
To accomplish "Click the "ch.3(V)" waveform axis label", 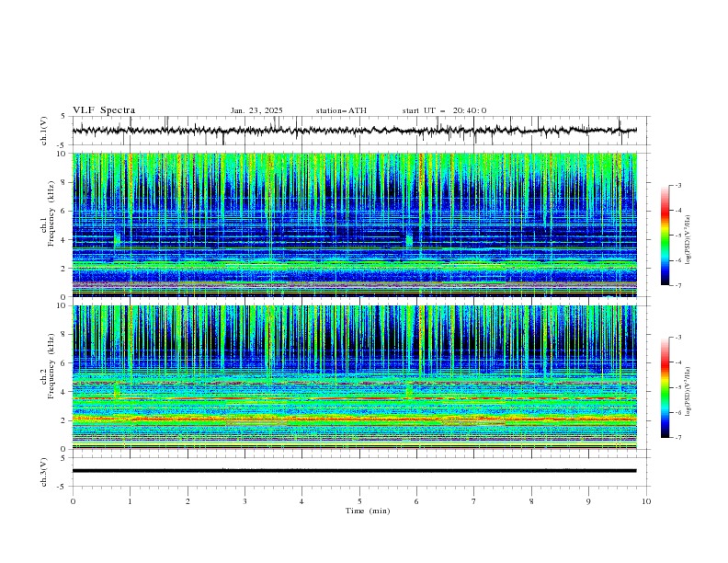I will 44,472.
